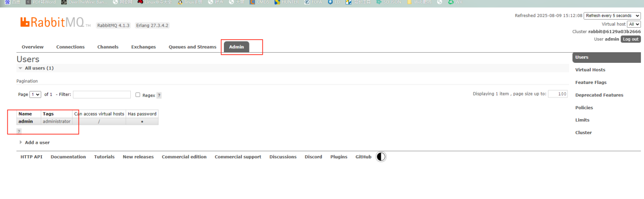Open Cluster in the right sidebar
The width and height of the screenshot is (644, 199).
click(583, 133)
